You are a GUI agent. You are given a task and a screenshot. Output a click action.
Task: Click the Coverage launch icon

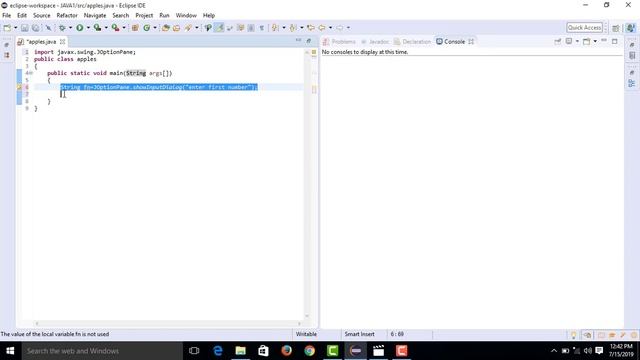click(x=97, y=28)
